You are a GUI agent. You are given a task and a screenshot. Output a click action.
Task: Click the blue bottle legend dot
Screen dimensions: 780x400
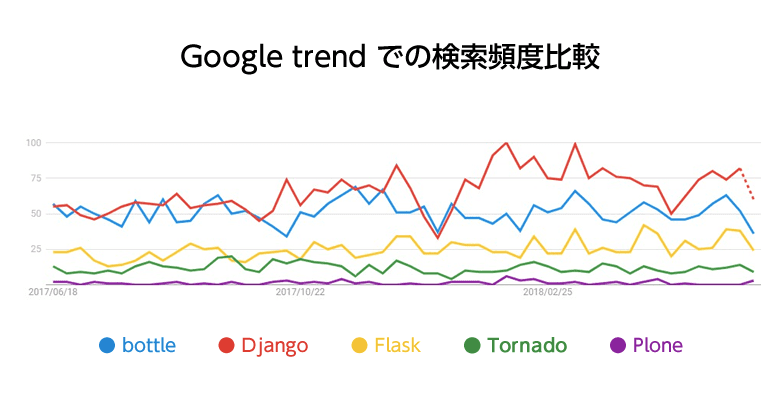pos(107,345)
